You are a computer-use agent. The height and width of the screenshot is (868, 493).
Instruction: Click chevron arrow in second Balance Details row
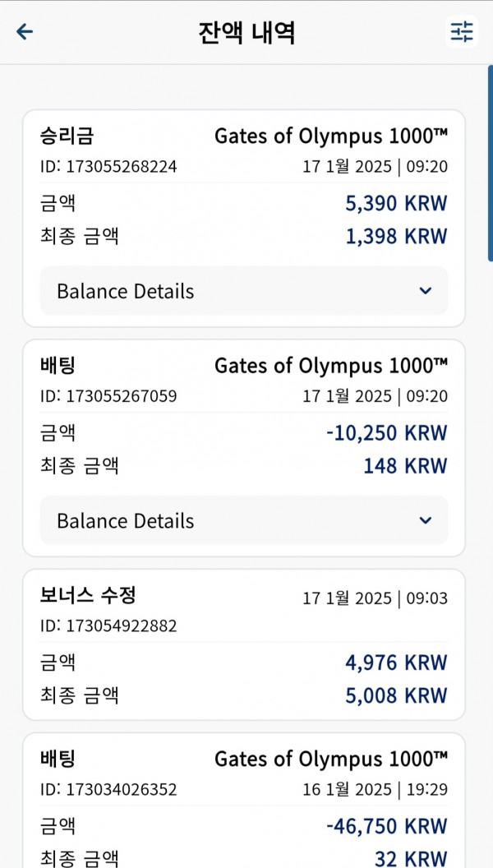tap(425, 520)
